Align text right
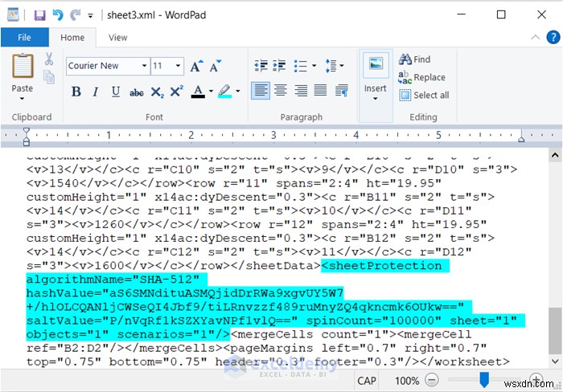Screen dimensions: 563x392 [301, 91]
